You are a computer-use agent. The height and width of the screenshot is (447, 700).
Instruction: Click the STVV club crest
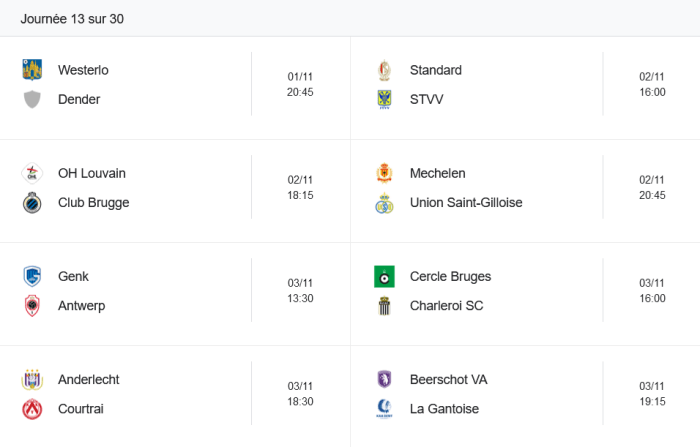[384, 99]
